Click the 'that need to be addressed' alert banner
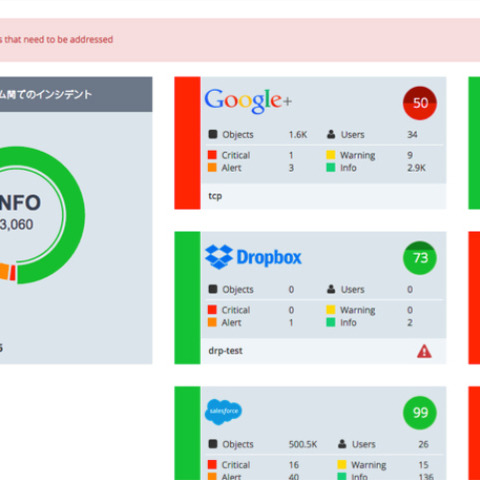This screenshot has height=480, width=480. click(x=240, y=40)
